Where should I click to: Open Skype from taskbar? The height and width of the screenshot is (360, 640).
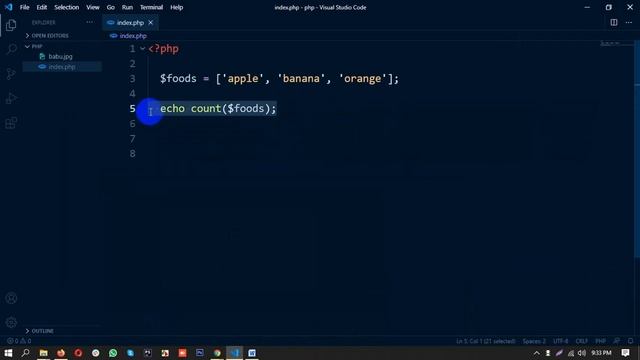pyautogui.click(x=130, y=353)
